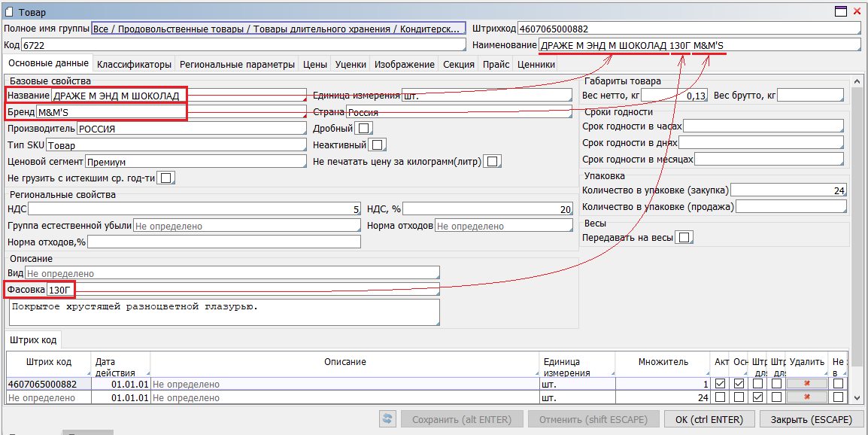Viewport: 868px width, 435px height.
Task: Enable the Неактивный checkbox
Action: pos(378,144)
